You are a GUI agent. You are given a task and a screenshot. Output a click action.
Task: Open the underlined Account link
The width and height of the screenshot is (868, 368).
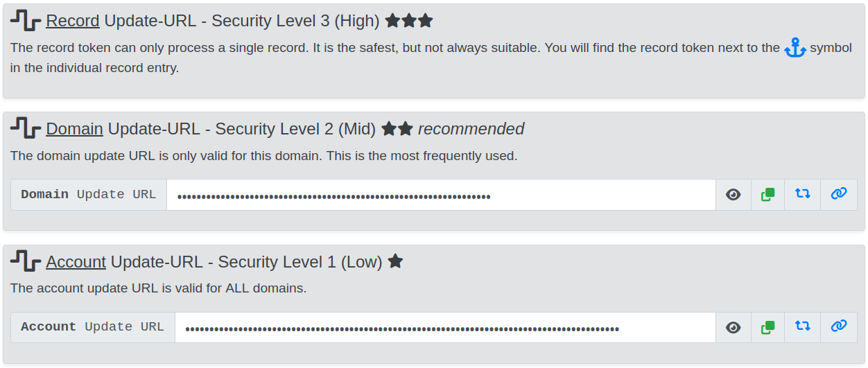[76, 262]
